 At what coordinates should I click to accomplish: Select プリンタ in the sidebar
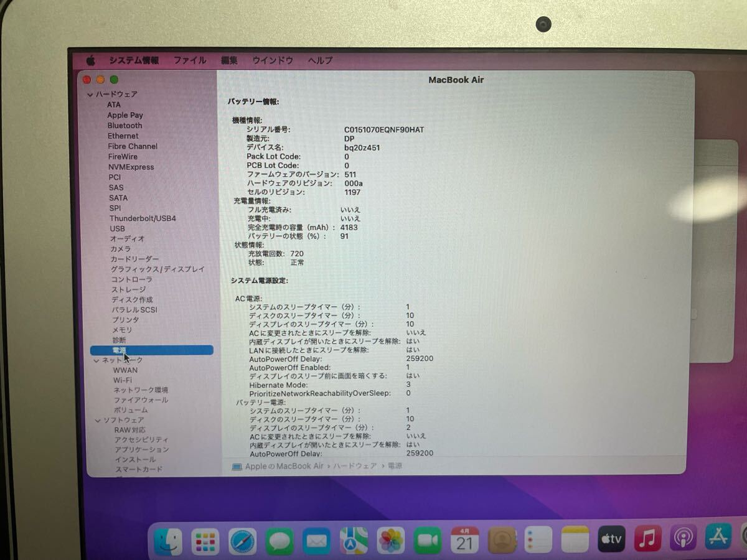[x=125, y=320]
